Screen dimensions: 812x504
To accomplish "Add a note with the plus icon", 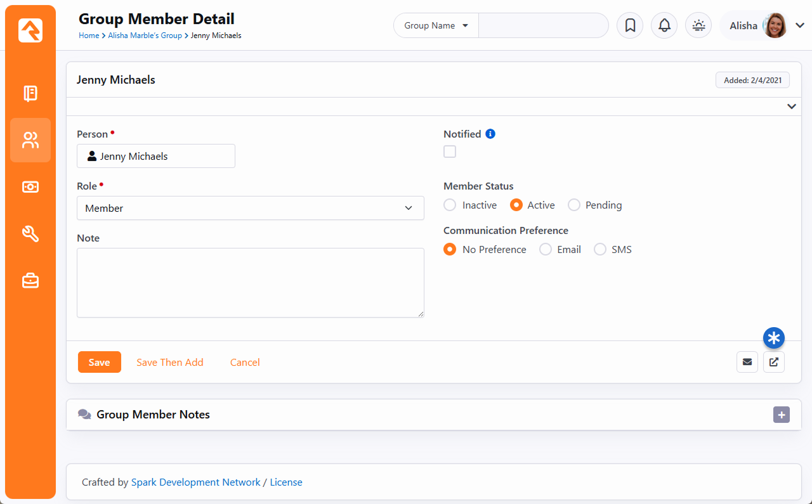I will [782, 415].
